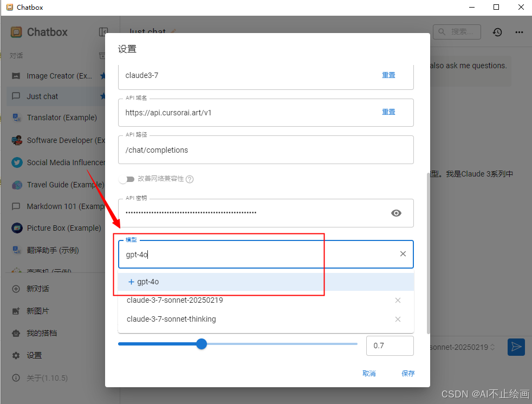Click the plus icon beside 新对话
Screen dimensions: 532x404
click(x=16, y=289)
